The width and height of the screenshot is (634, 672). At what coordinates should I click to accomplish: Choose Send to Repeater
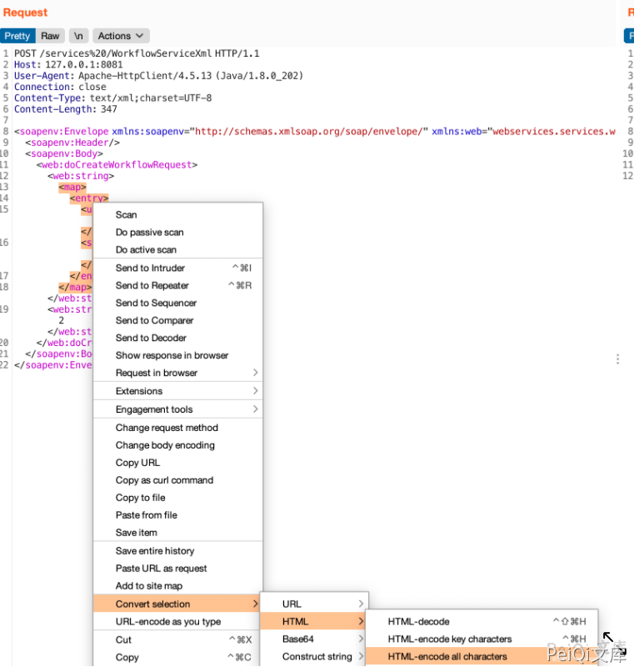[x=152, y=285]
